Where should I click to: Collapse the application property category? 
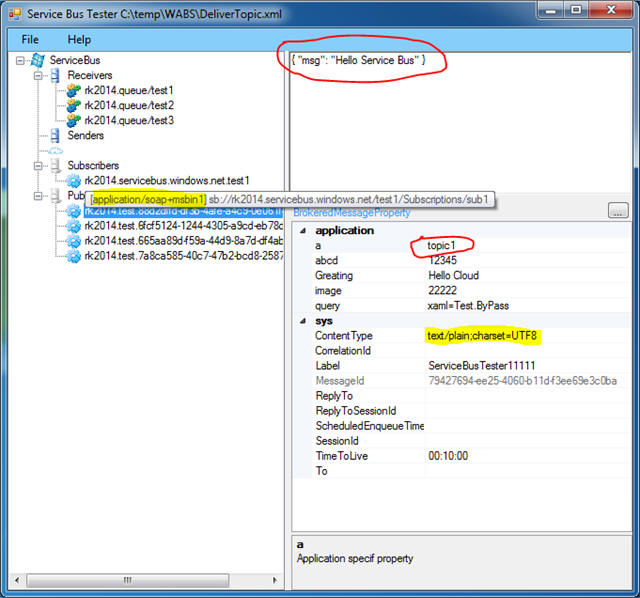coord(303,231)
